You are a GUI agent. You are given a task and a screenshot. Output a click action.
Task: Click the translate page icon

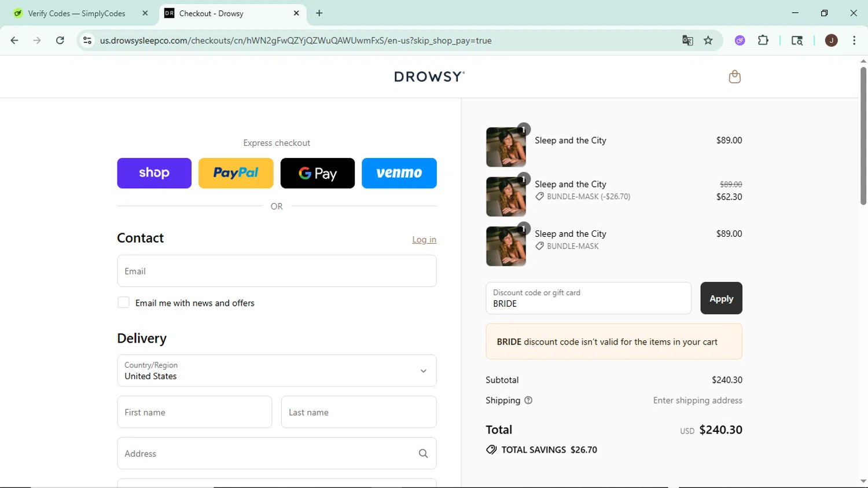point(687,41)
